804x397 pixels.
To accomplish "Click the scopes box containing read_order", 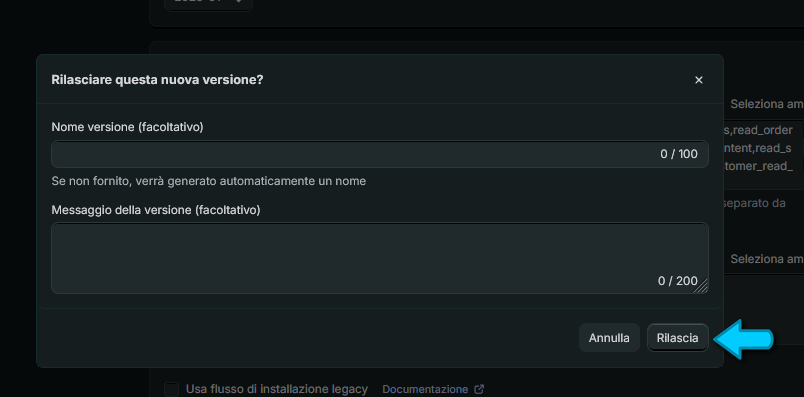I will (x=763, y=149).
